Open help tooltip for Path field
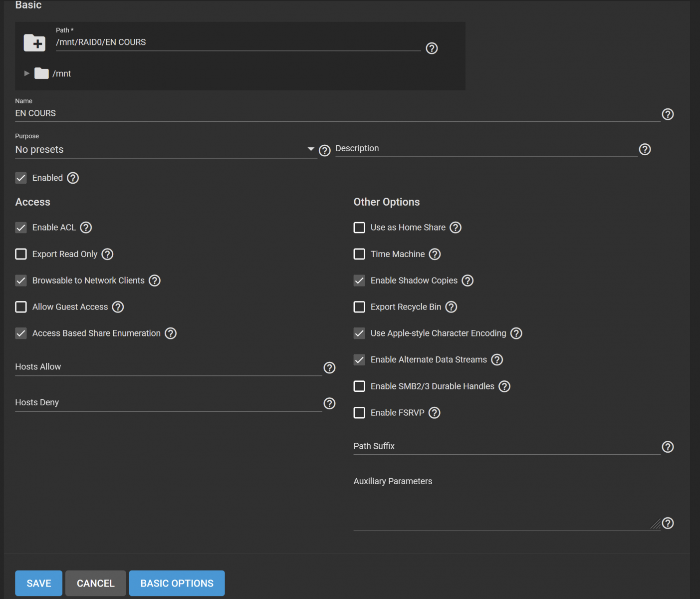The height and width of the screenshot is (599, 700). pos(432,48)
